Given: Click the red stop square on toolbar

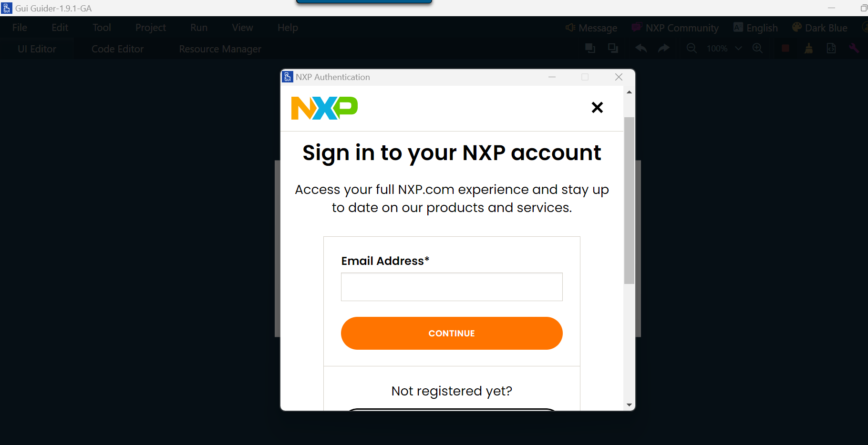Looking at the screenshot, I should click(785, 48).
